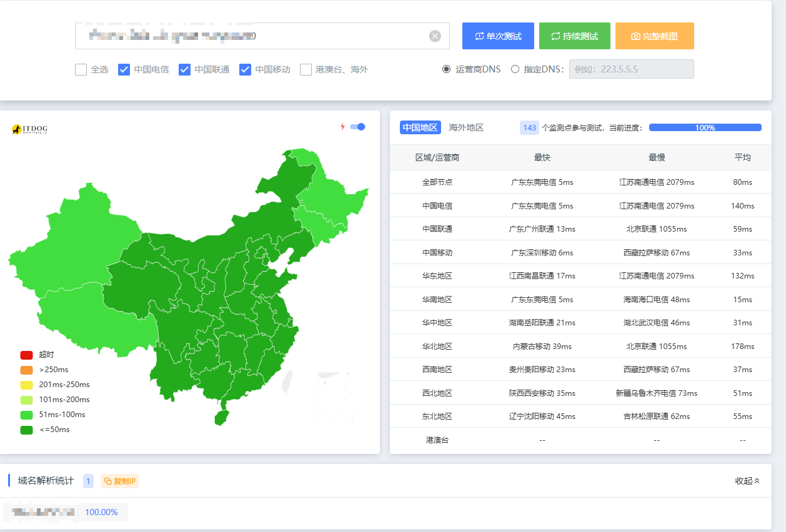This screenshot has width=786, height=532.
Task: Click the orange 完整截图 button
Action: pyautogui.click(x=654, y=36)
